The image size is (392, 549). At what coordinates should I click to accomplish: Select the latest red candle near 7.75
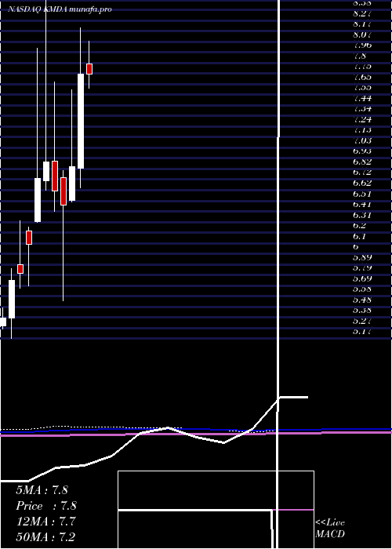tap(89, 69)
